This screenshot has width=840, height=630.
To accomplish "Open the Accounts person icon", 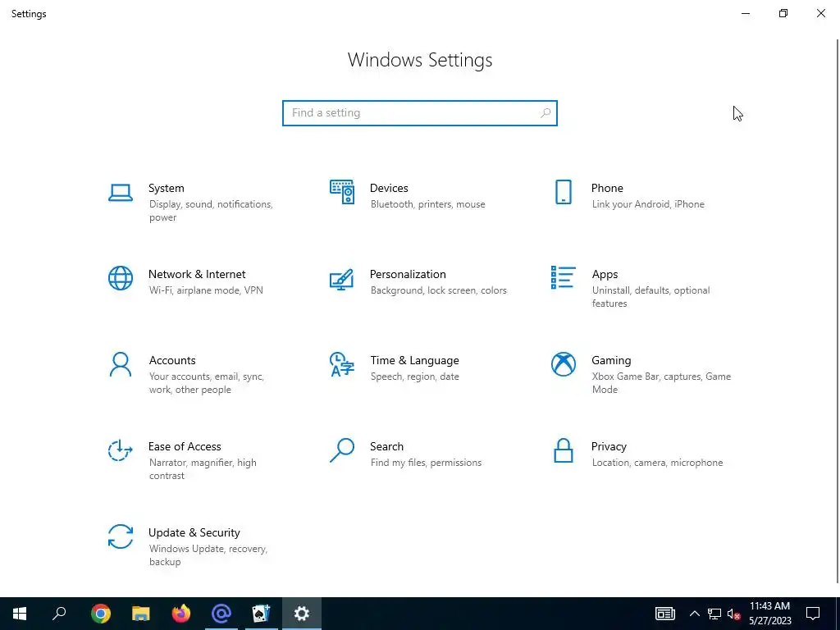I will [x=120, y=364].
